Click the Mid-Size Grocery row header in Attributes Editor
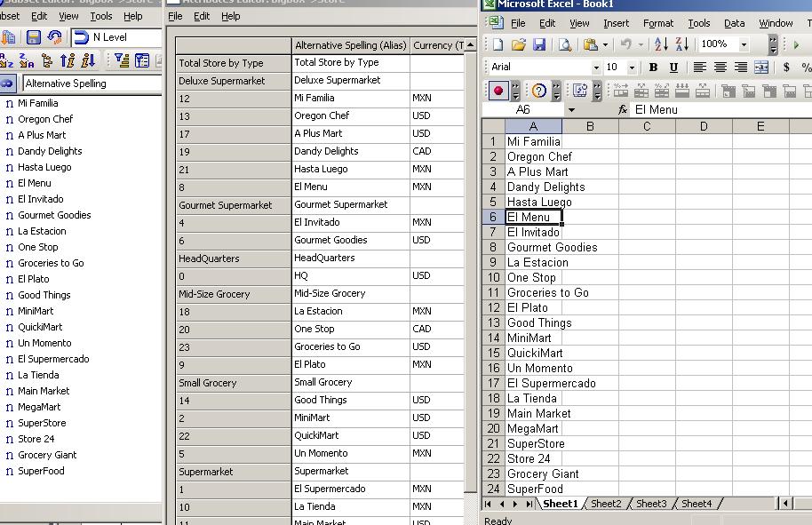This screenshot has width=812, height=525. [234, 294]
